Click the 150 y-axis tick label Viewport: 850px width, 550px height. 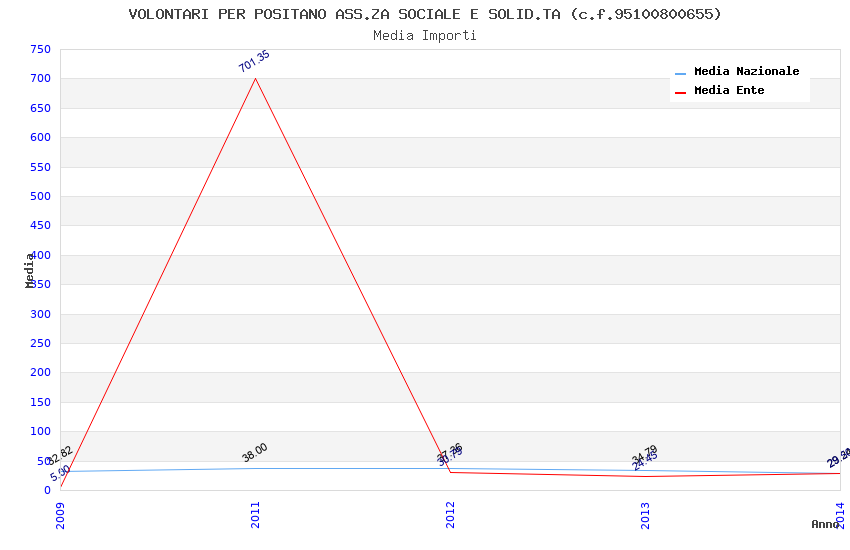click(x=41, y=402)
